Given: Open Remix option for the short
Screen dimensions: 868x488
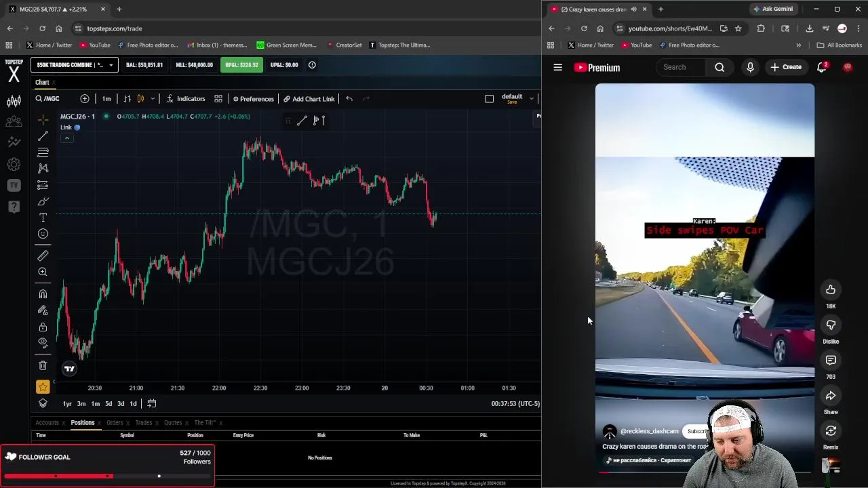Looking at the screenshot, I should click(831, 431).
